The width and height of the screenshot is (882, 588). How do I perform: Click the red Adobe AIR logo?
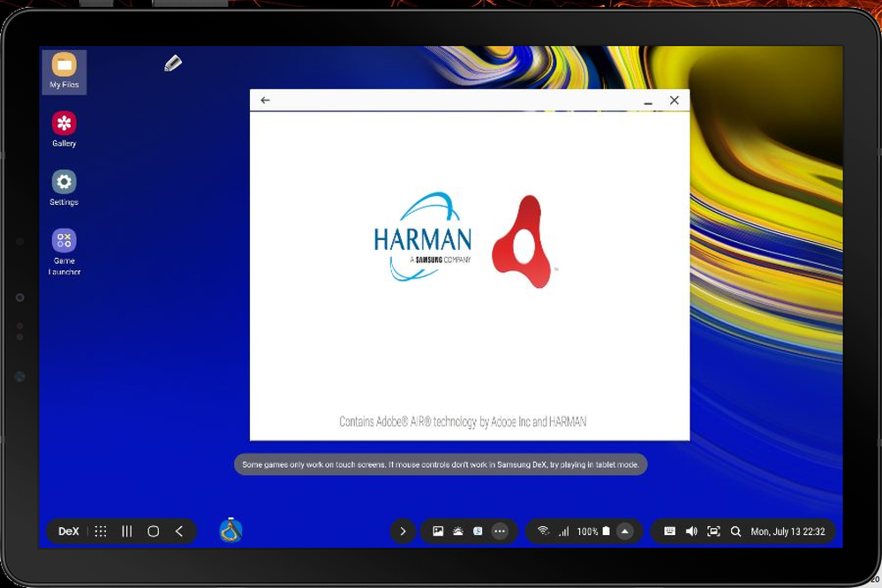(x=523, y=241)
